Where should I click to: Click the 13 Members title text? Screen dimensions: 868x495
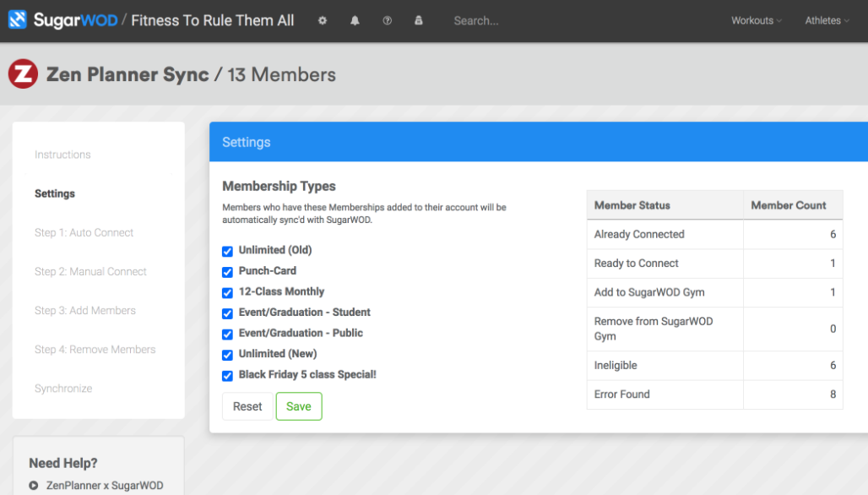281,74
